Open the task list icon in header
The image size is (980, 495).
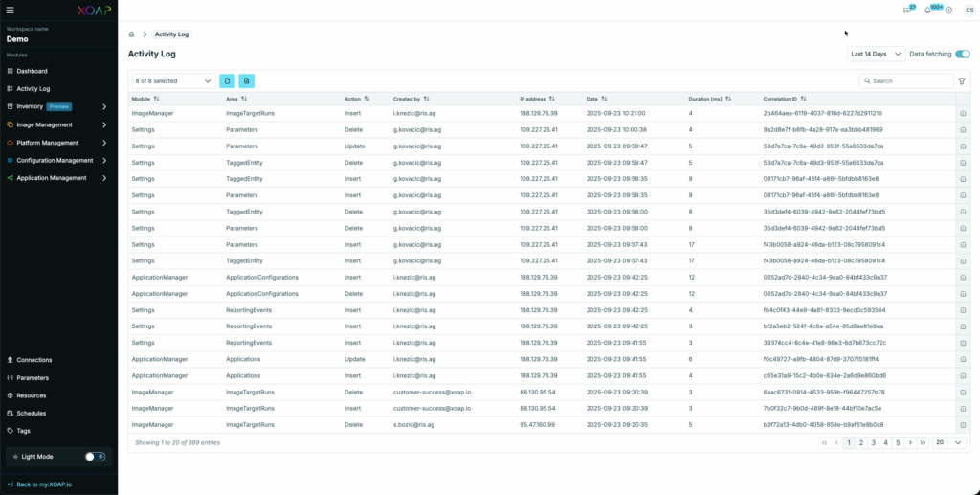[x=906, y=10]
